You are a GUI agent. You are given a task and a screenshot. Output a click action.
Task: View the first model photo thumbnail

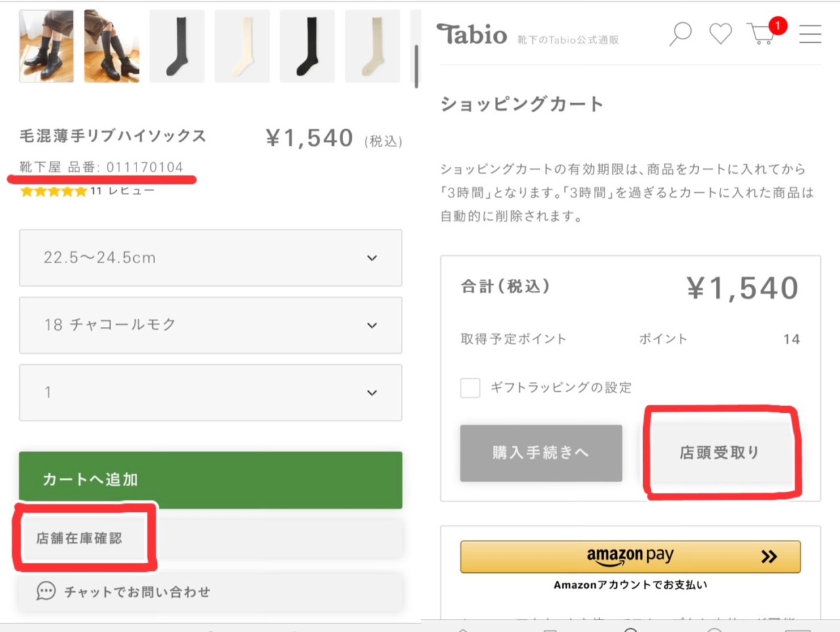tap(47, 46)
